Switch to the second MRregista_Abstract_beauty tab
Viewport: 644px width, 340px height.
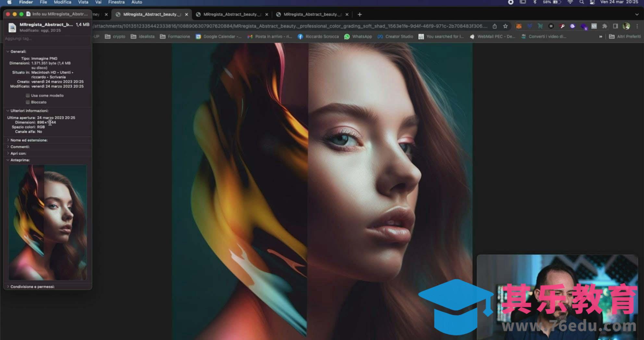232,14
